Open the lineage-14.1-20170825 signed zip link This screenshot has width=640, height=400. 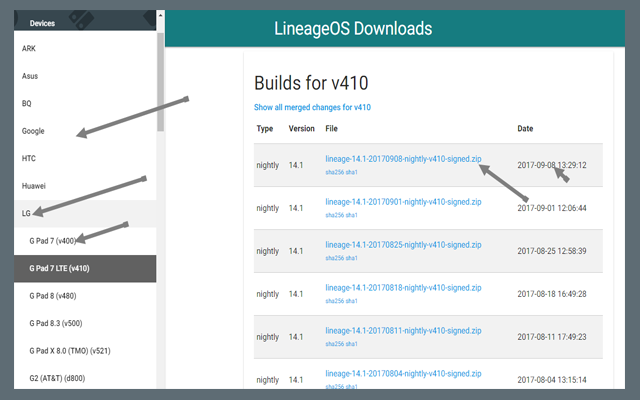coord(404,244)
